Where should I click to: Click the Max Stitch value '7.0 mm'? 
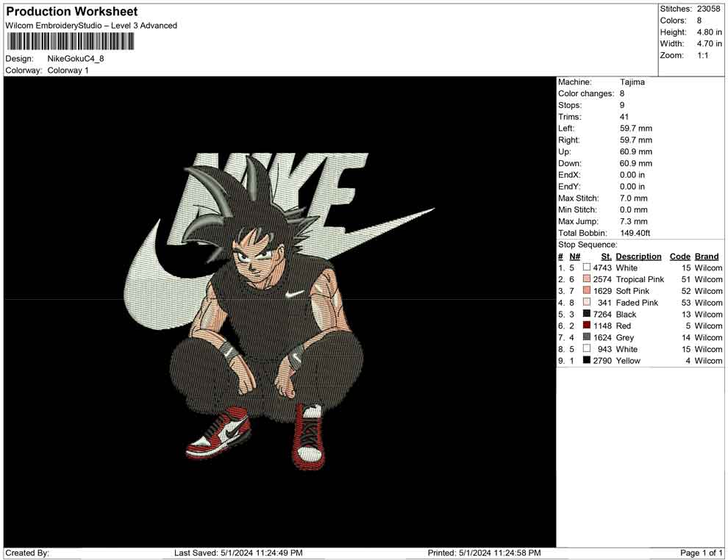(x=633, y=198)
